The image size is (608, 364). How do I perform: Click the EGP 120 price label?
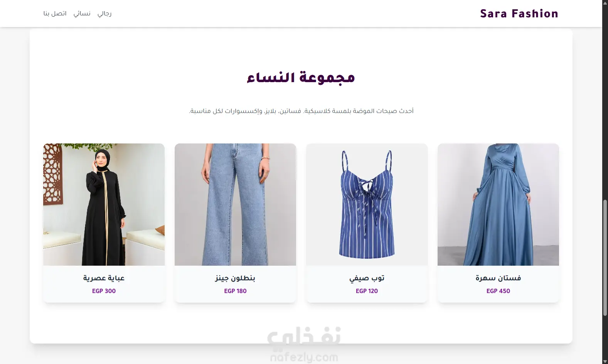click(367, 291)
